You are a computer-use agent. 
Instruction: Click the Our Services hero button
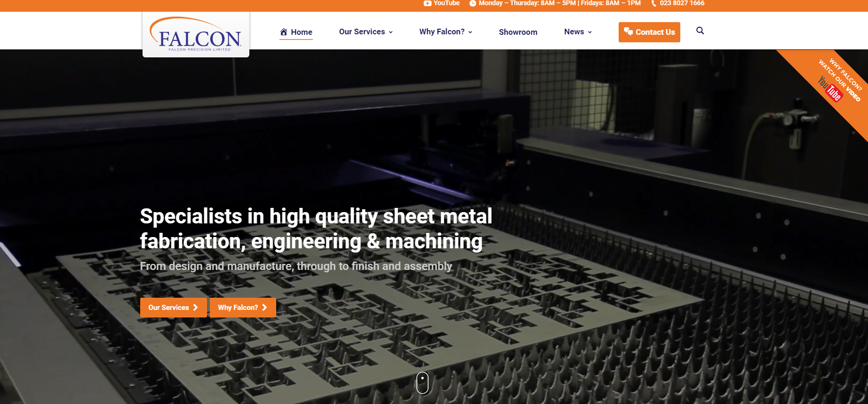pyautogui.click(x=173, y=308)
